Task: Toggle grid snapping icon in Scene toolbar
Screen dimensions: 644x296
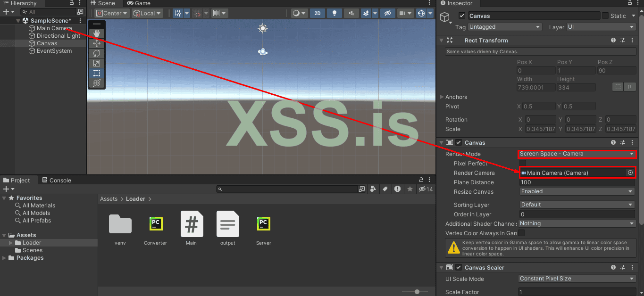Action: (197, 13)
